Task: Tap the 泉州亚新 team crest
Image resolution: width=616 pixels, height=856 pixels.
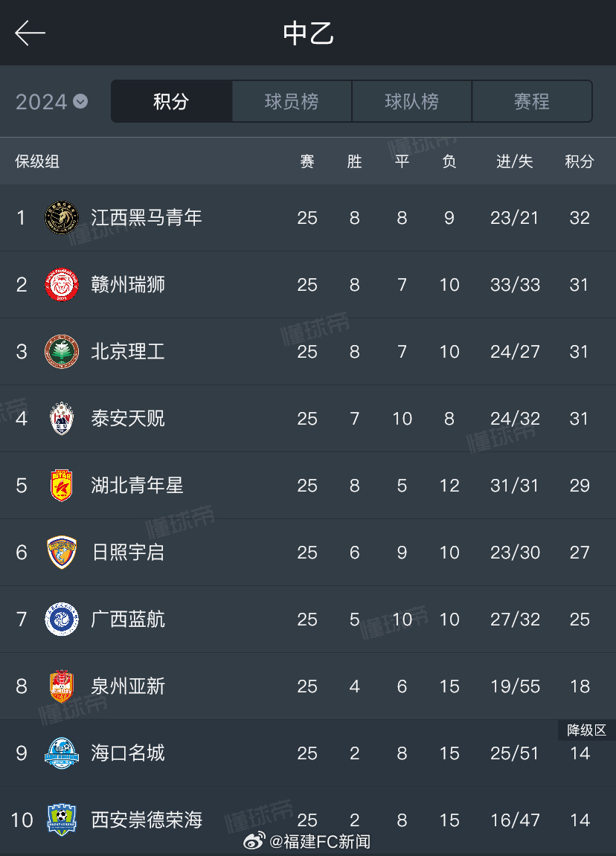Action: [x=62, y=686]
